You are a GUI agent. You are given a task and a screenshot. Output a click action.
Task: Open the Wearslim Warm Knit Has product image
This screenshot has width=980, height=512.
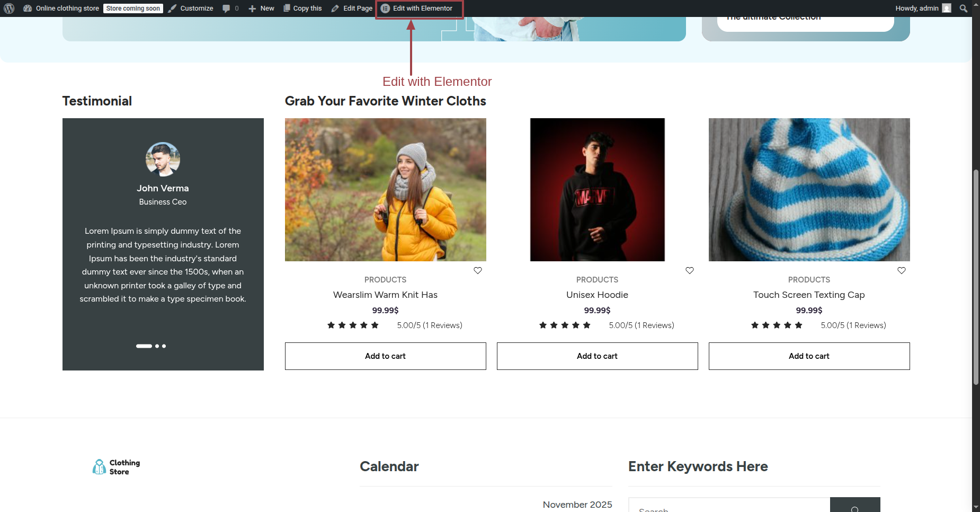[385, 190]
